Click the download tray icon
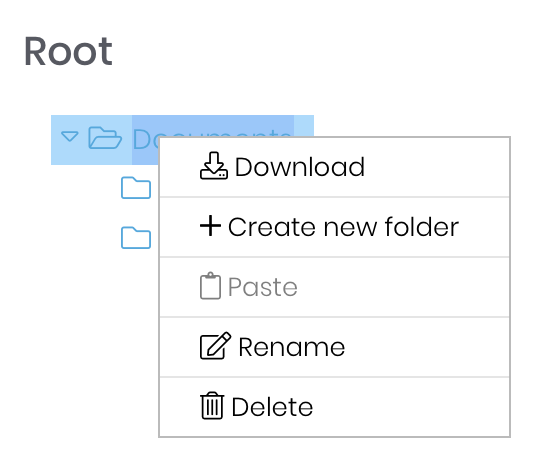534x460 pixels. point(214,166)
